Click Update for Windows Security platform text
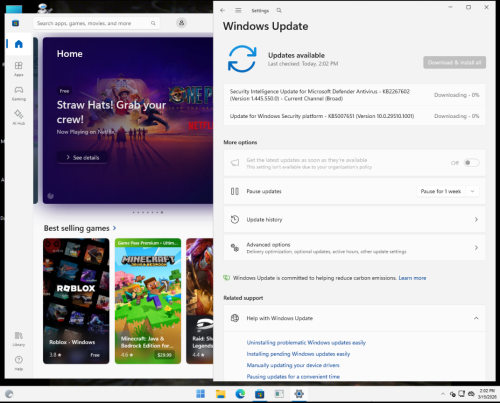The width and height of the screenshot is (500, 403). 322,116
